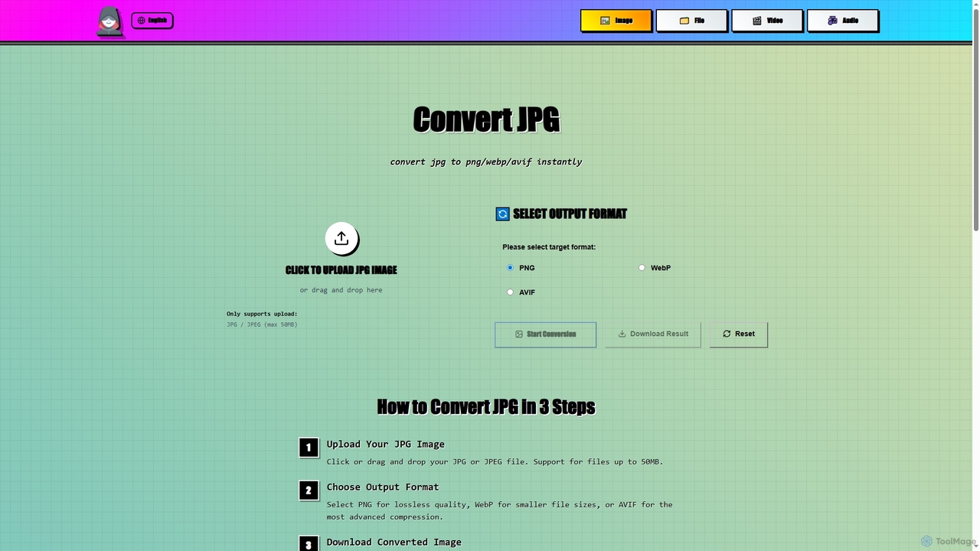Screen dimensions: 980x551
Task: Select the PNG output format
Action: click(x=510, y=268)
